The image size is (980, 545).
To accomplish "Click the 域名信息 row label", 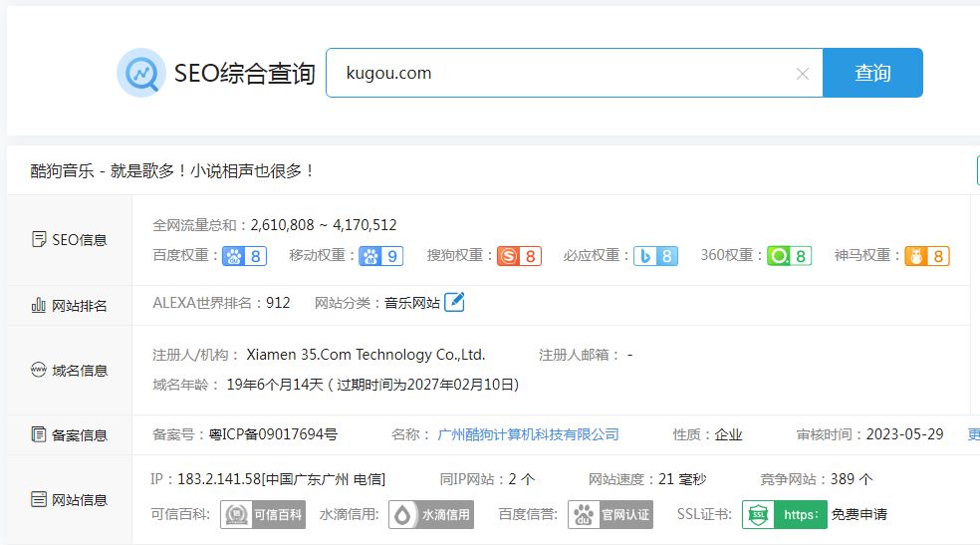I will [80, 371].
